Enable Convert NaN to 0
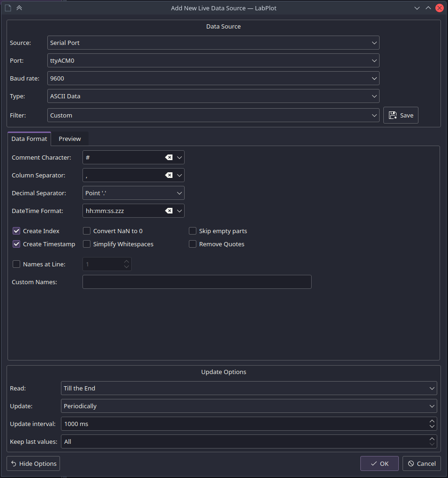 pyautogui.click(x=86, y=231)
